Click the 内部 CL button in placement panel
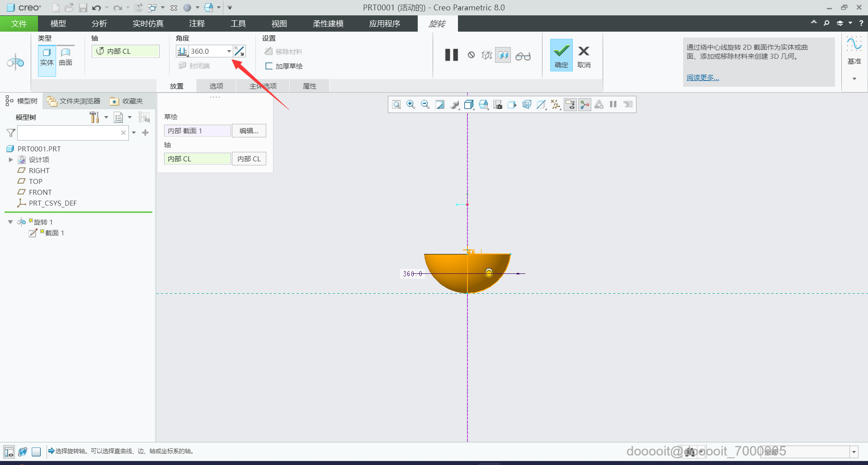868x465 pixels. (x=249, y=159)
